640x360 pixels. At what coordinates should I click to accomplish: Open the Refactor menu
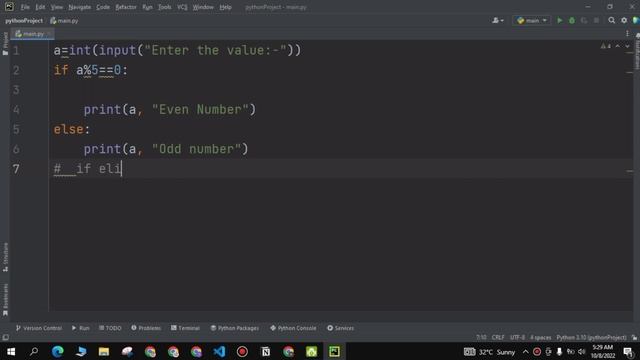(x=126, y=7)
